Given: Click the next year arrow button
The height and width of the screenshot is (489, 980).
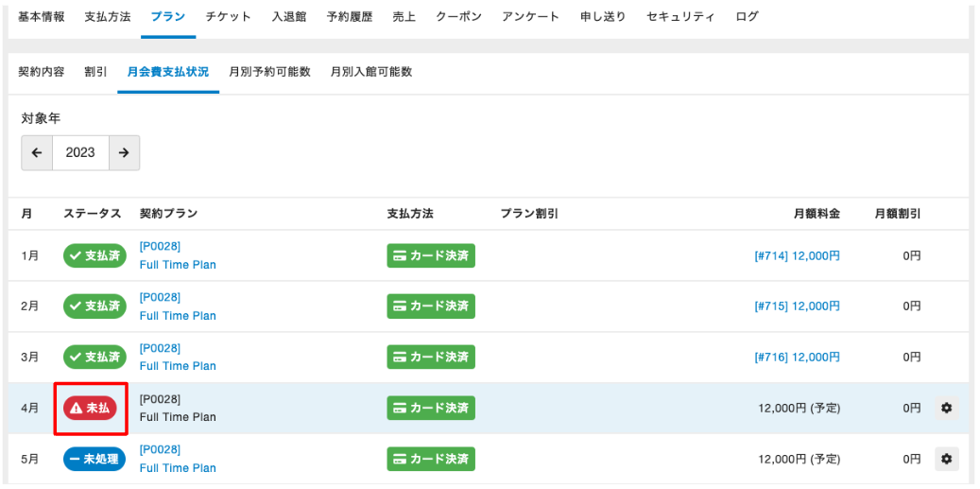Looking at the screenshot, I should tap(124, 152).
